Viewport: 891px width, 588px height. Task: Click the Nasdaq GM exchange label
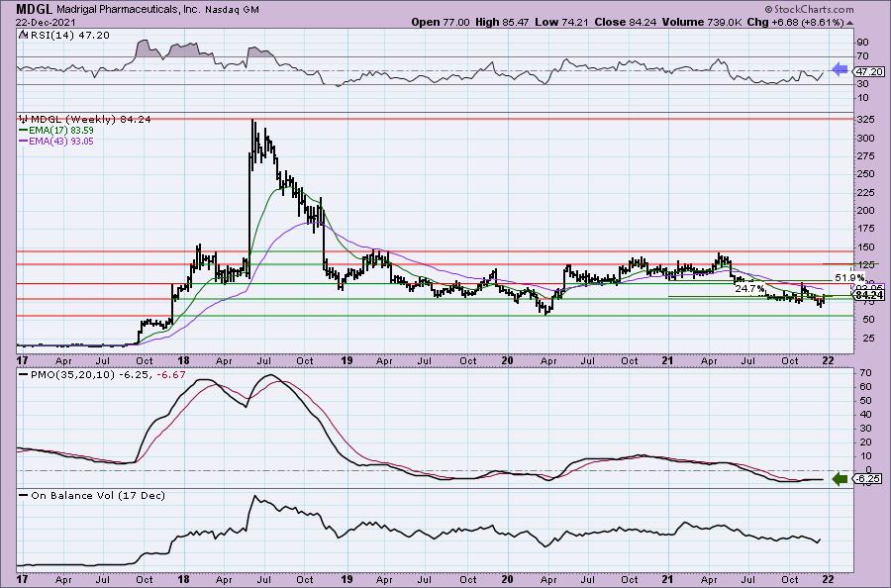pyautogui.click(x=233, y=10)
